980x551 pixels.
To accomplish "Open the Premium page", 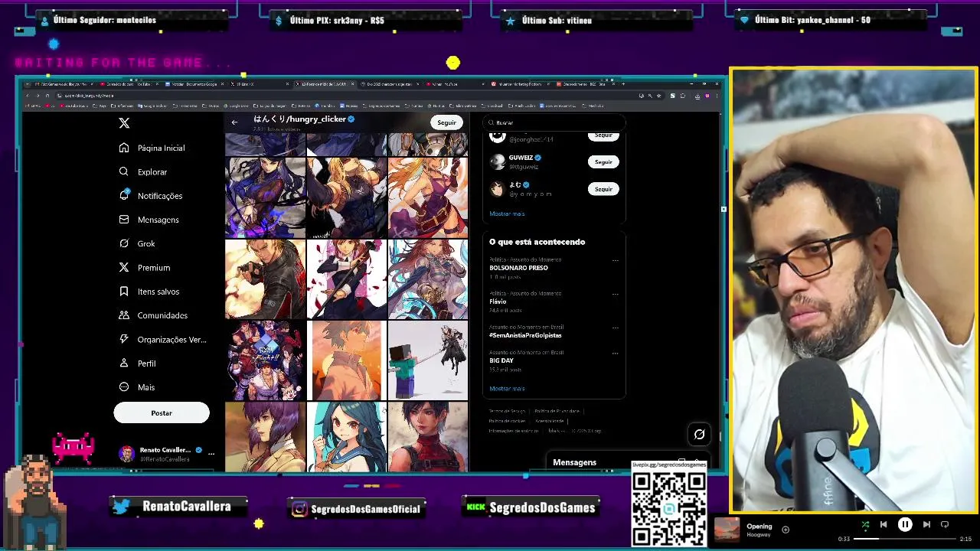I will pyautogui.click(x=145, y=267).
